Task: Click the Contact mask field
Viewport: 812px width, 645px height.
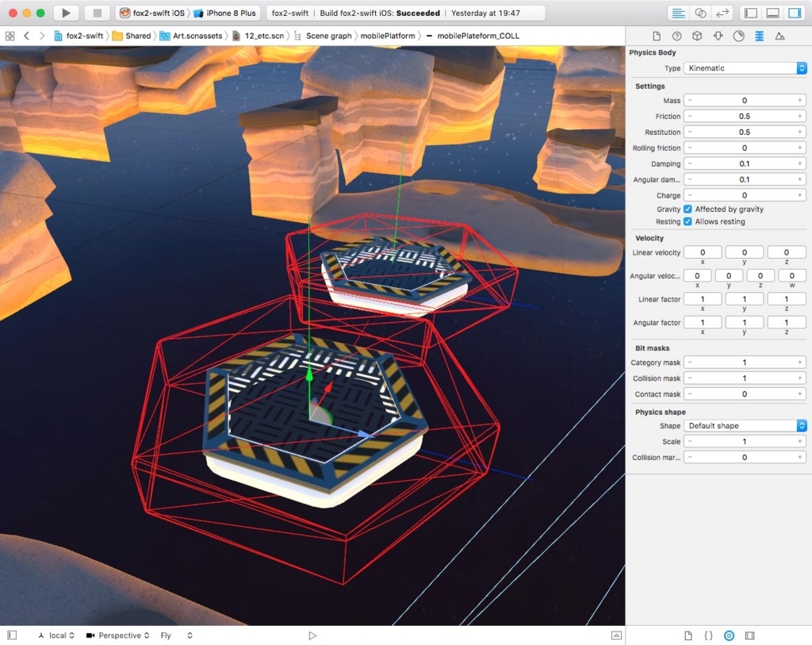Action: coord(745,394)
